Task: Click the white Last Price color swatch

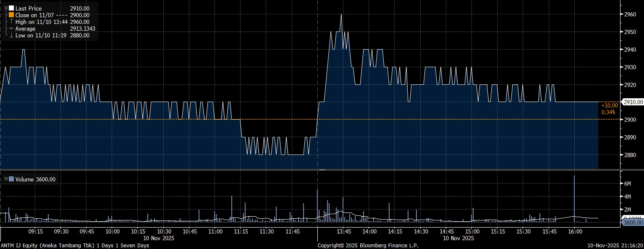Action: tap(11, 8)
